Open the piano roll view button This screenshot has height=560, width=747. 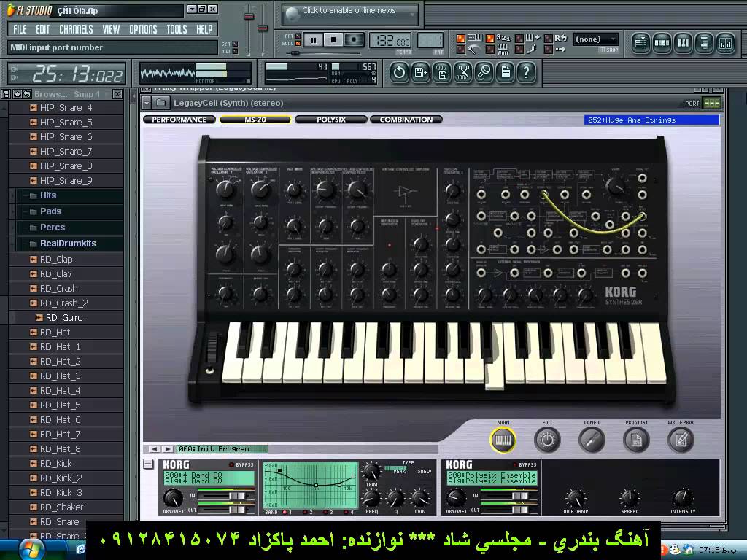[x=683, y=43]
